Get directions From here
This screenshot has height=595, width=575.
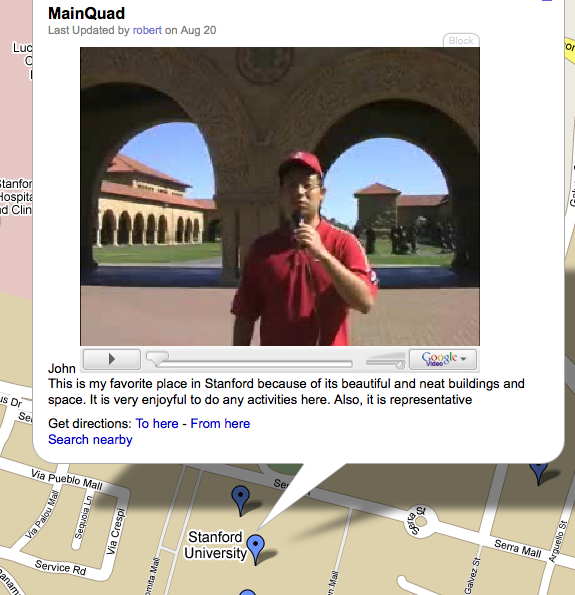tap(220, 423)
